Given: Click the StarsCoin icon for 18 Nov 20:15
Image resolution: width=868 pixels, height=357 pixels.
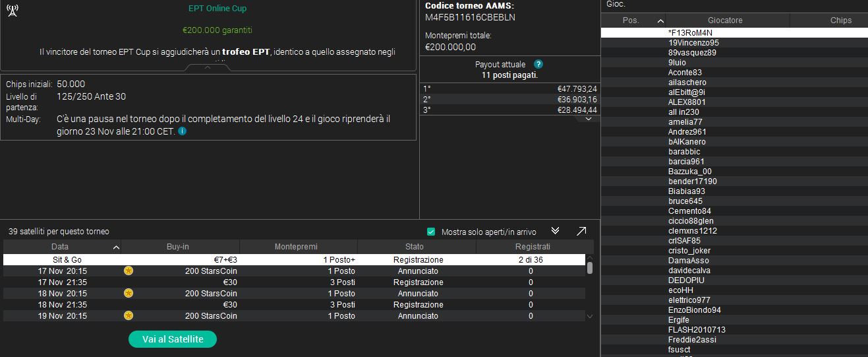Looking at the screenshot, I should point(129,294).
